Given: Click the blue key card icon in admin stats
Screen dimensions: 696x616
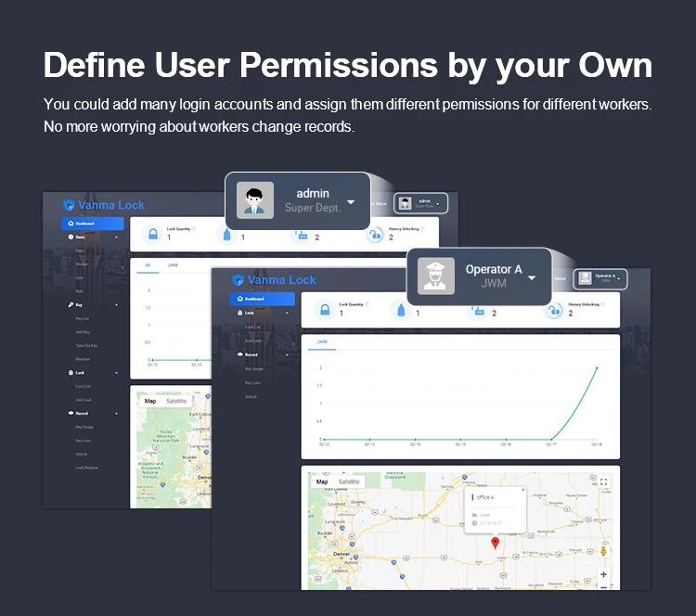Looking at the screenshot, I should [x=302, y=235].
